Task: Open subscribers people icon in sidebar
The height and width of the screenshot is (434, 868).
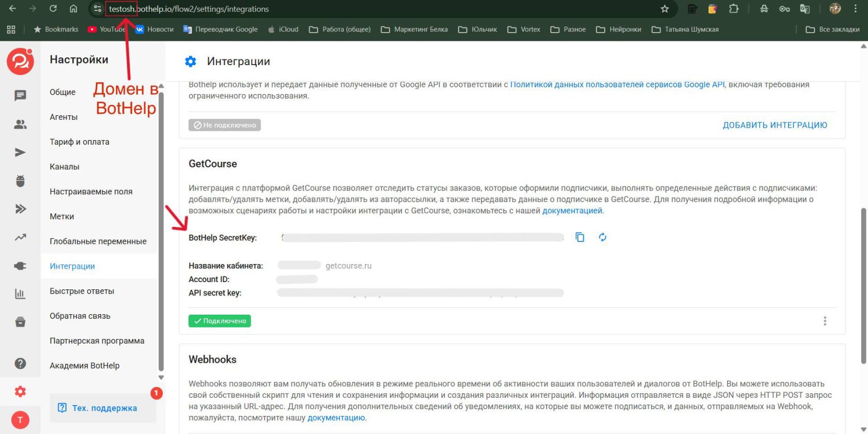Action: (20, 125)
